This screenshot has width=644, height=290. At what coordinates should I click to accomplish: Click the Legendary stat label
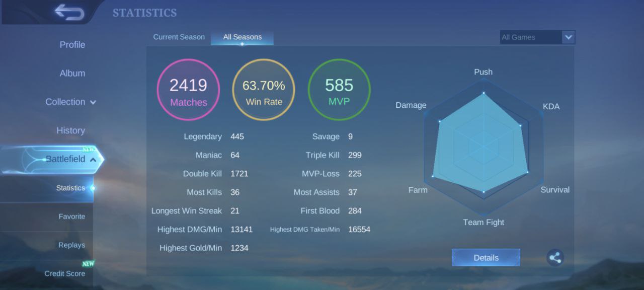coord(203,136)
